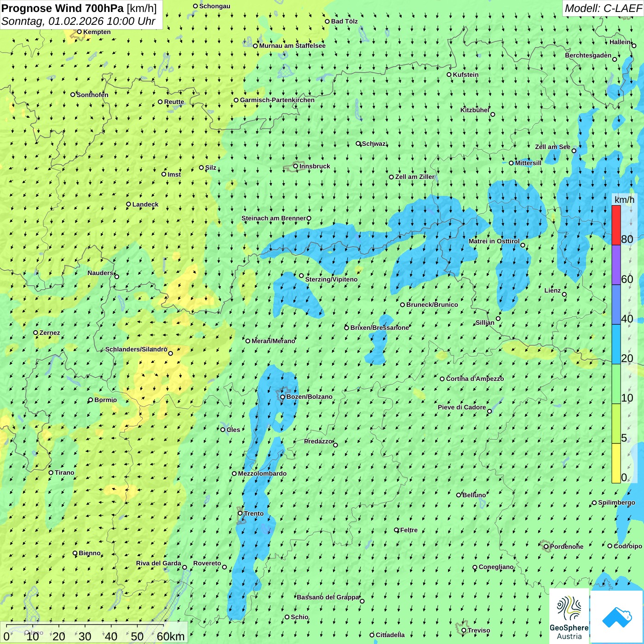Click the yellow 0 km/h legend color
Viewport: 644px width, 644px height.
tap(616, 463)
